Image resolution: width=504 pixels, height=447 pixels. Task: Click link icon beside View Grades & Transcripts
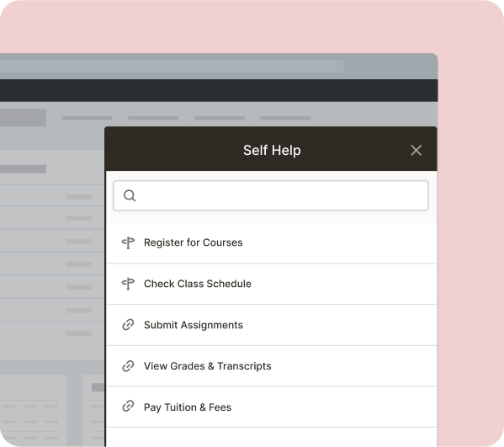coord(128,366)
